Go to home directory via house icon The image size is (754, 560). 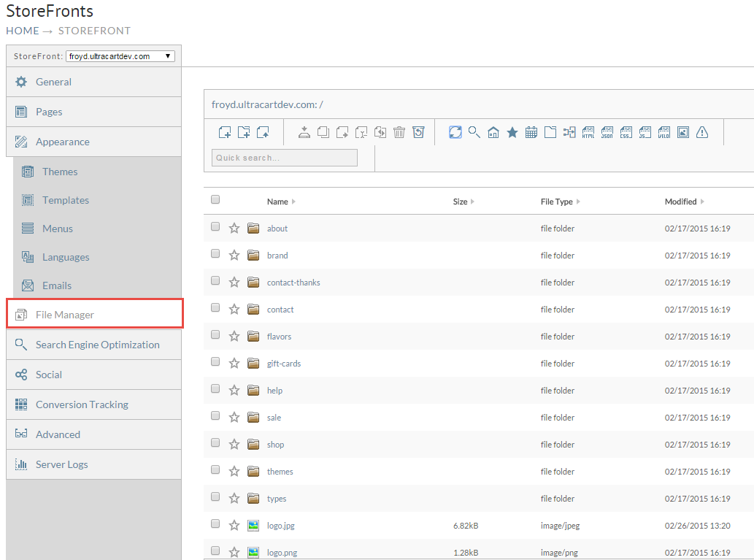pyautogui.click(x=493, y=132)
